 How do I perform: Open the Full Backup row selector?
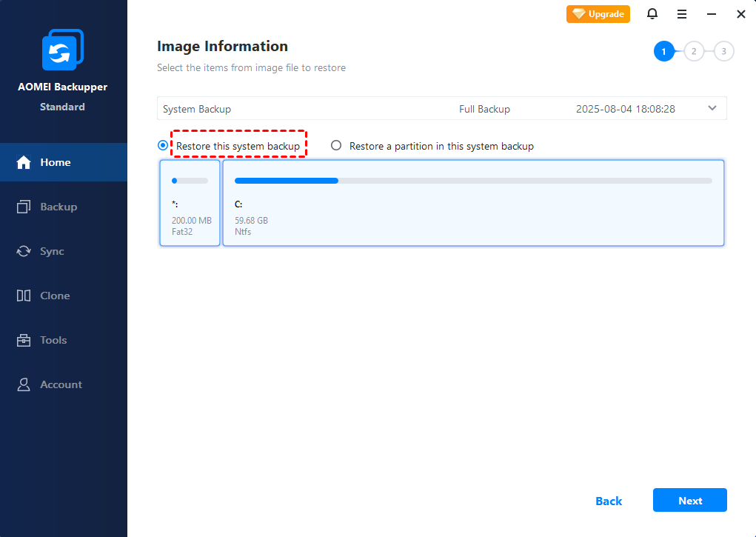click(x=484, y=109)
